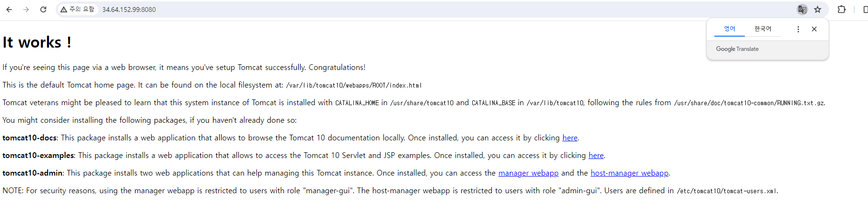Click the CATALINA_BASE text
Image resolution: width=868 pixels, height=217 pixels.
pos(494,103)
